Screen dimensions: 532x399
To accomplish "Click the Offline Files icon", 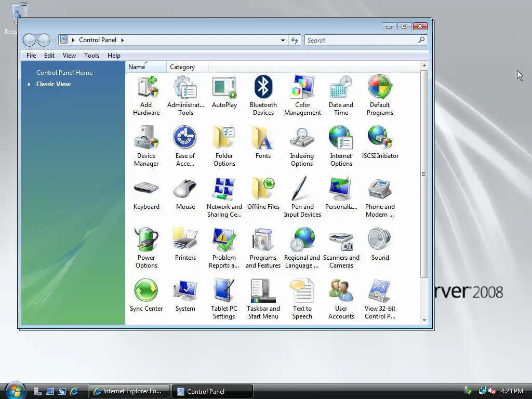I will (263, 193).
